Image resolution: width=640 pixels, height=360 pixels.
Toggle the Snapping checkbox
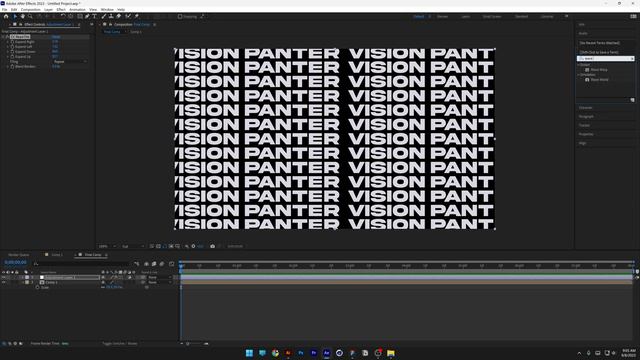(x=180, y=16)
